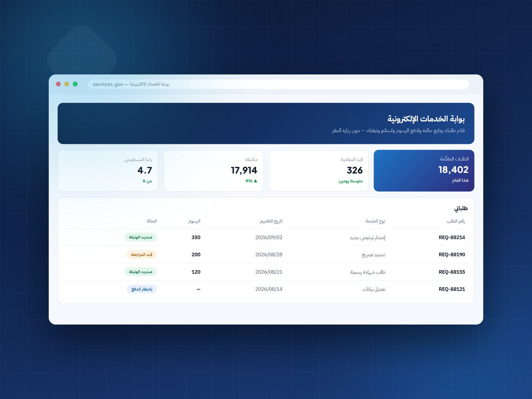This screenshot has width=532, height=399.
Task: Click the قيد المراجعة status badge
Action: click(142, 255)
